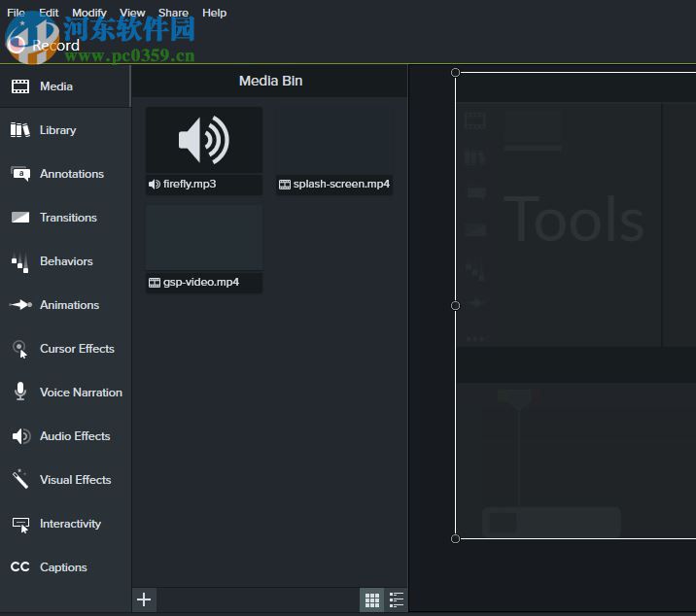Open the Media tab icon
696x616 pixels.
(x=20, y=86)
